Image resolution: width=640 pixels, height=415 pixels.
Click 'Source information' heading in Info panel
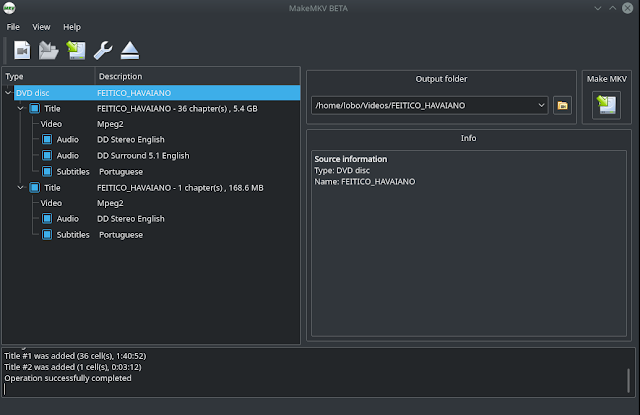point(351,159)
